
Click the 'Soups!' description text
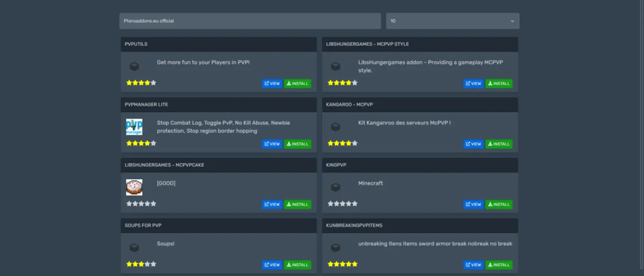pos(166,243)
